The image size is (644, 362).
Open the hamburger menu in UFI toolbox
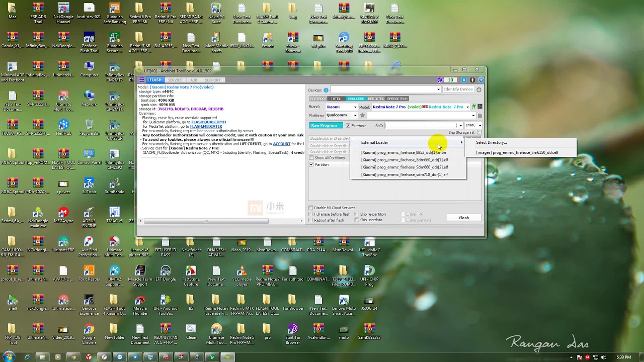click(142, 80)
